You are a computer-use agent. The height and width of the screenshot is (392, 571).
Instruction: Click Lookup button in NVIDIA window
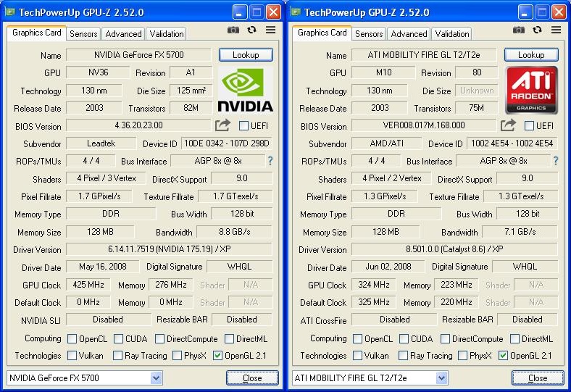pos(246,55)
